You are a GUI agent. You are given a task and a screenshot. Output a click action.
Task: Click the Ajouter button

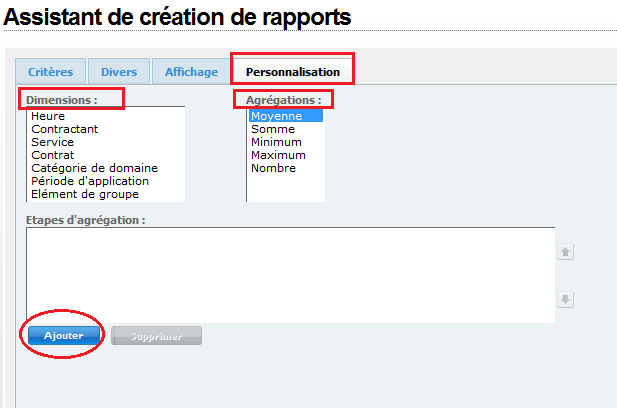click(x=64, y=336)
